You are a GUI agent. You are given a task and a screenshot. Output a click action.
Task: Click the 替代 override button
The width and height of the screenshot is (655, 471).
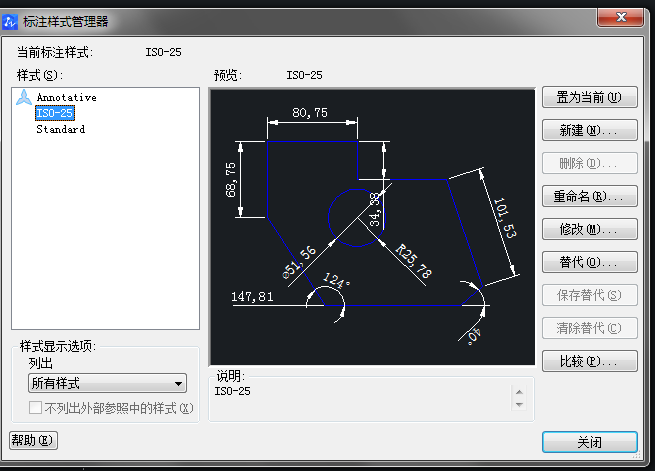click(x=589, y=262)
